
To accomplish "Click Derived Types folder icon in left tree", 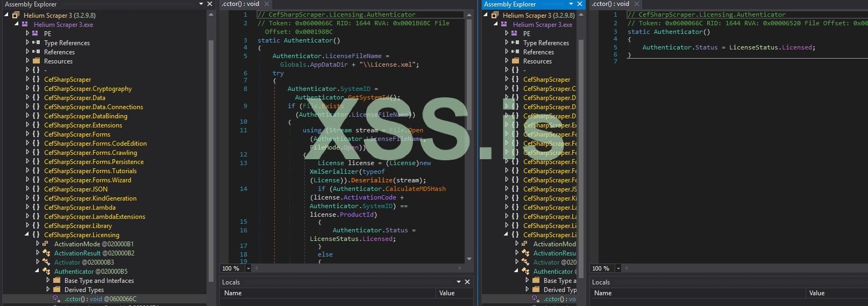I will 56,289.
